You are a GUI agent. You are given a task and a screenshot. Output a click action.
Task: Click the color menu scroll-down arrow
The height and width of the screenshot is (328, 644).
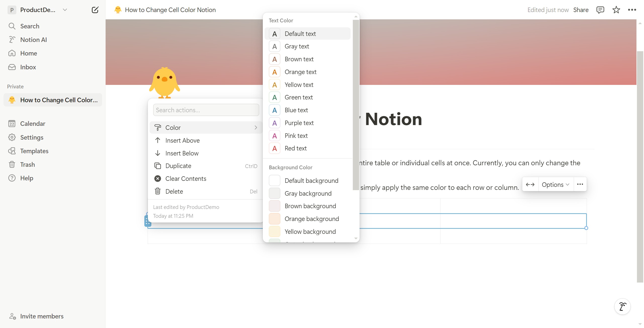356,238
